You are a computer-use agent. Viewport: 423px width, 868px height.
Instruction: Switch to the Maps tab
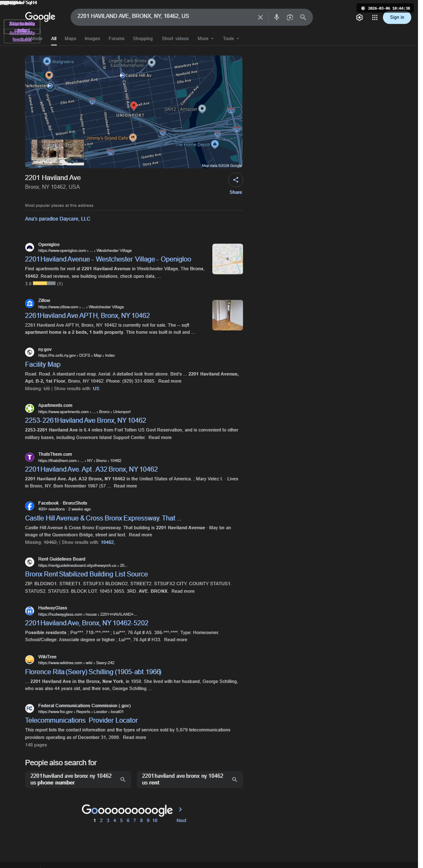[x=70, y=38]
